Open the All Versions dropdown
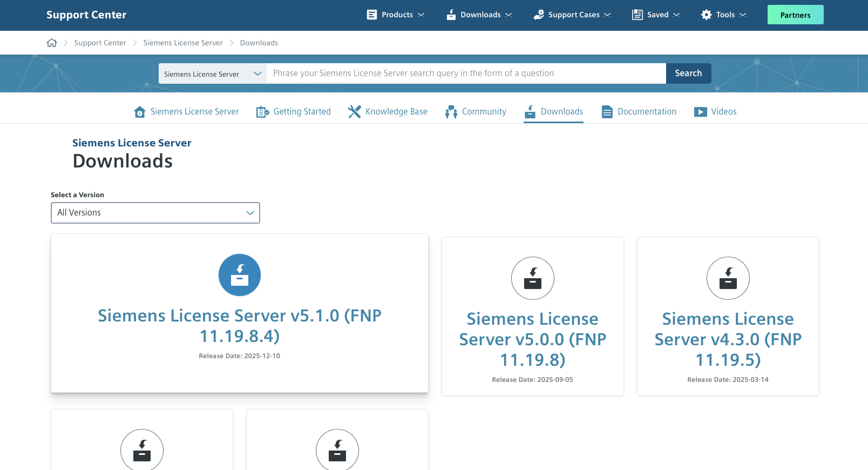 pos(155,213)
